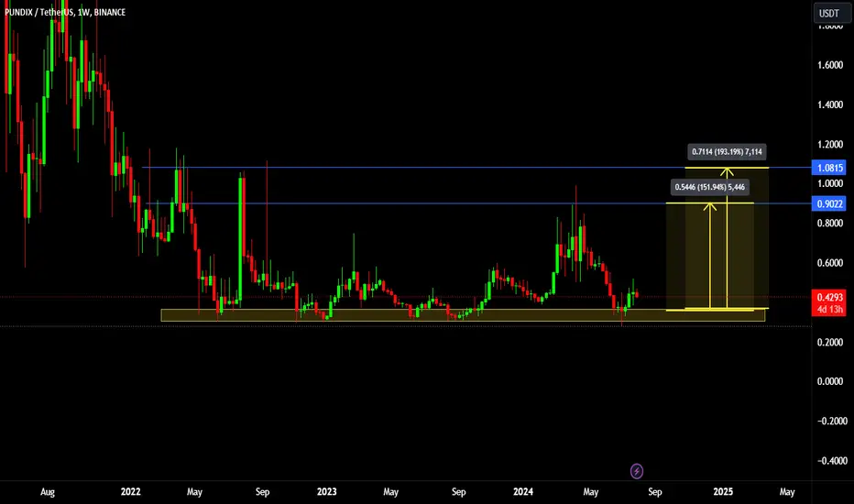Click the 2024 label on time axis
Viewport: 854px width, 504px height.
point(523,491)
